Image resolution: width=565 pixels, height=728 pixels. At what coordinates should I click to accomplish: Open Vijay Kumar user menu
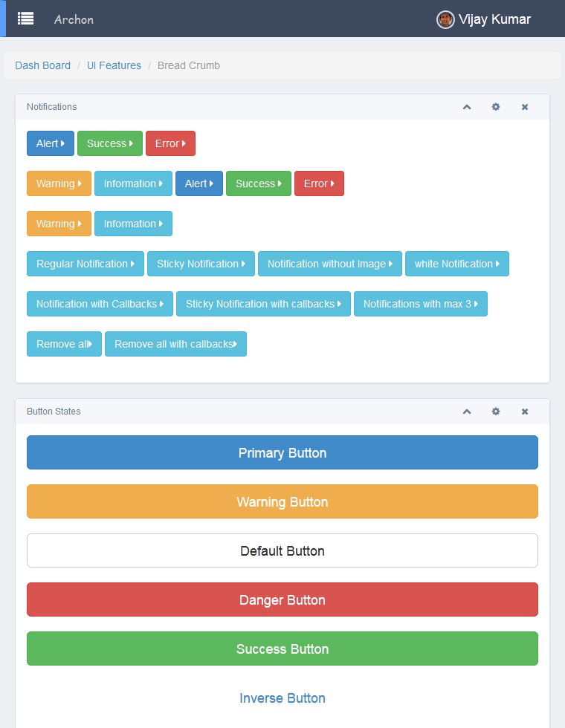pos(494,19)
